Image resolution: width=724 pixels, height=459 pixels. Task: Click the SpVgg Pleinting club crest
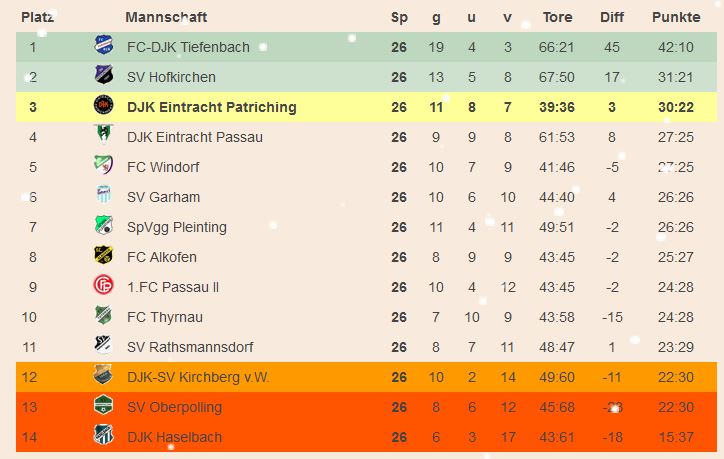[x=103, y=225]
